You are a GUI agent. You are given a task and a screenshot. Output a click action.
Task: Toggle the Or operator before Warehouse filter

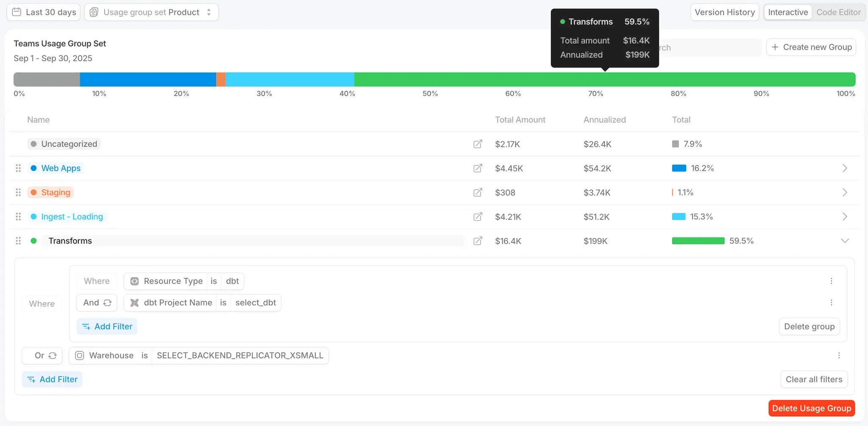tap(42, 356)
